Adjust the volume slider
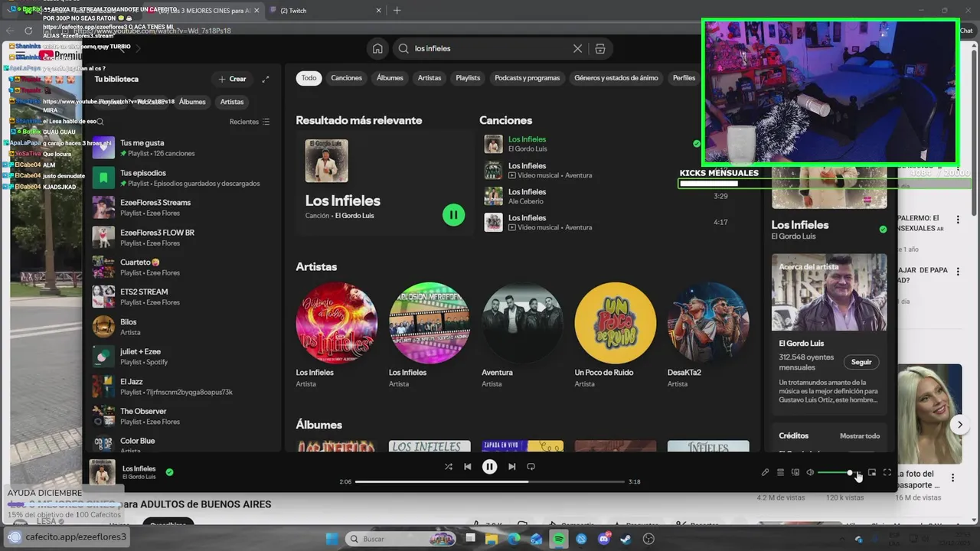The image size is (980, 551). (x=838, y=472)
